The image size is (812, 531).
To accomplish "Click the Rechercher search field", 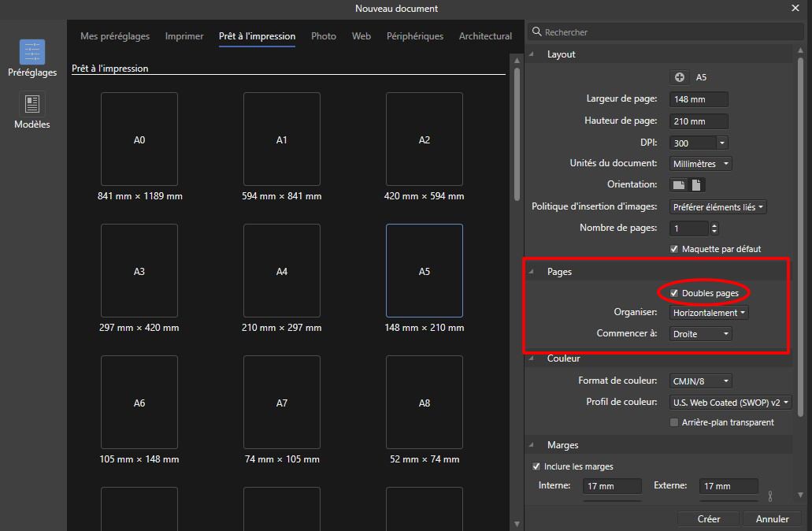I will [x=666, y=32].
